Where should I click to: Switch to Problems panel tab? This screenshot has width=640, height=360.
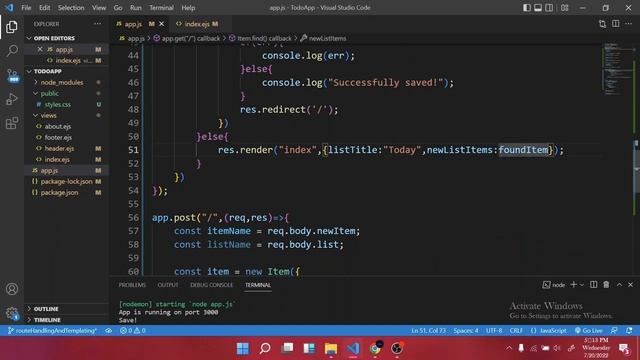click(x=132, y=285)
